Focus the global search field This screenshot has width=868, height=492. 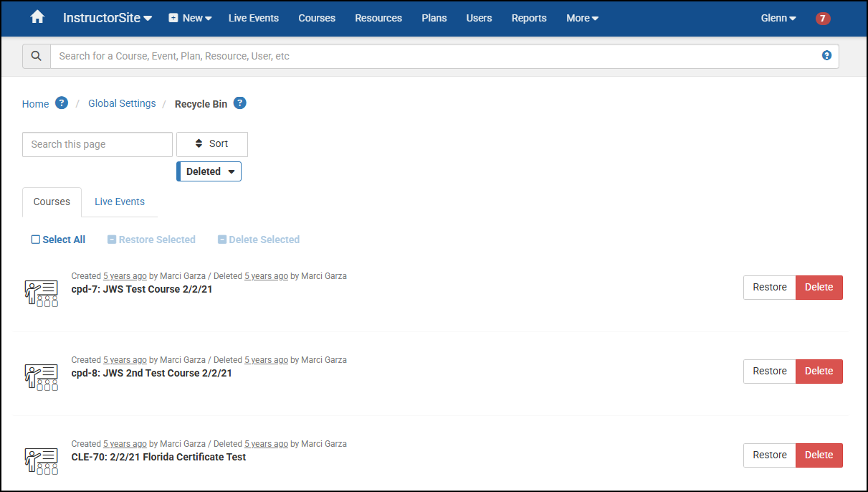click(x=444, y=56)
